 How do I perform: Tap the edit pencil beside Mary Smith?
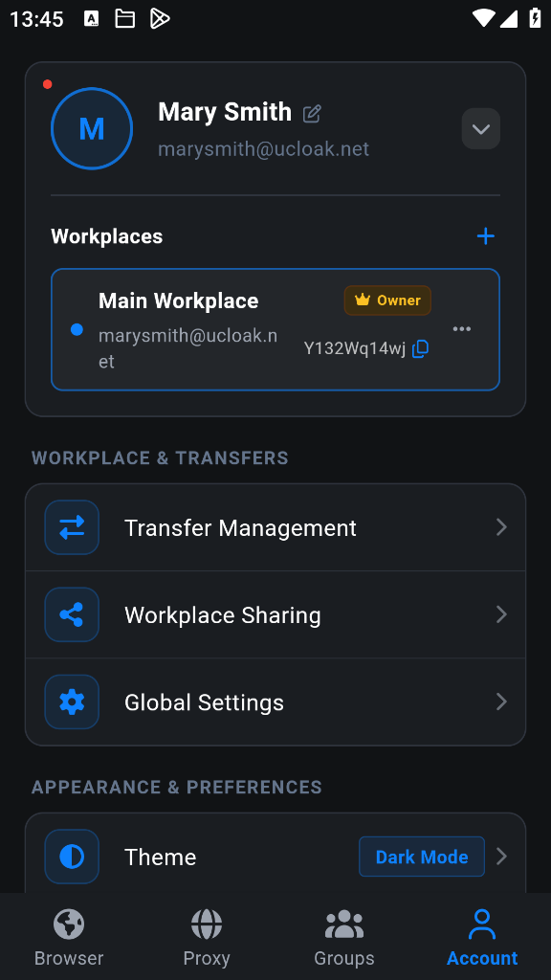point(312,114)
